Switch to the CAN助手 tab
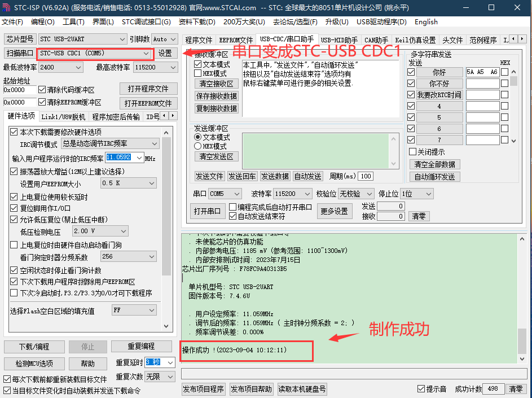Screen dimensions: 532x398 point(376,40)
